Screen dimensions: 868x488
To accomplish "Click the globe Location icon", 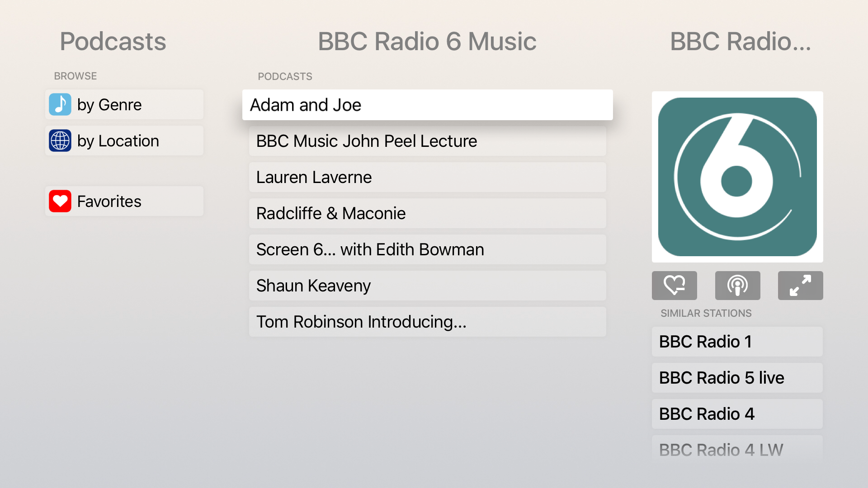I will click(60, 141).
